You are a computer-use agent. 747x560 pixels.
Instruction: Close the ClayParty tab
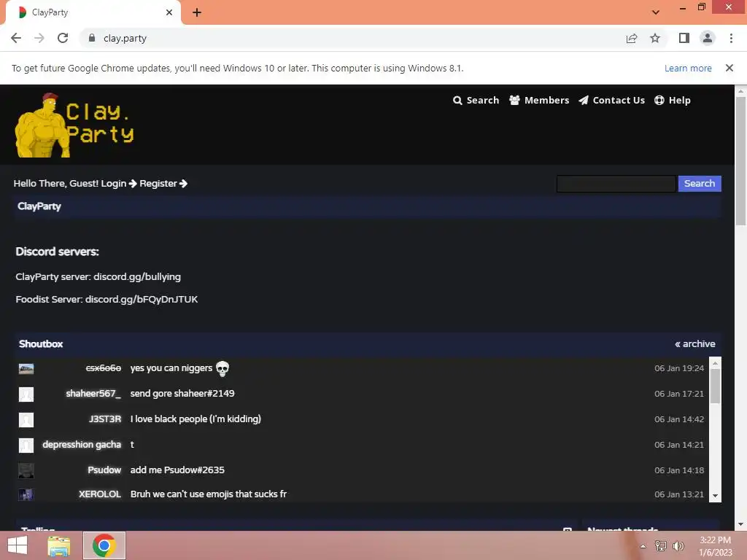(x=169, y=12)
